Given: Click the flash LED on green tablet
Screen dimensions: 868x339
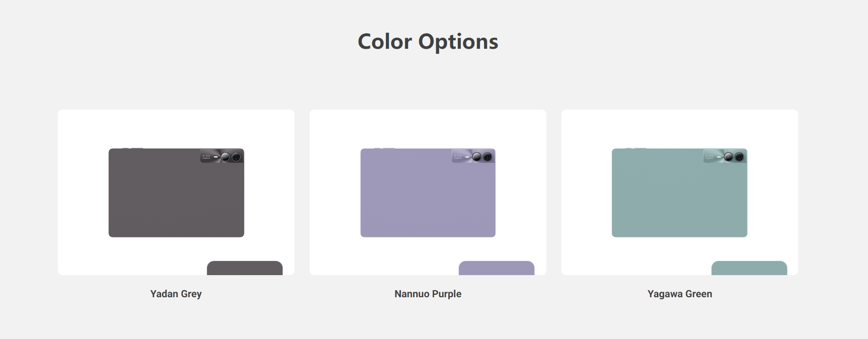Looking at the screenshot, I should [x=719, y=157].
